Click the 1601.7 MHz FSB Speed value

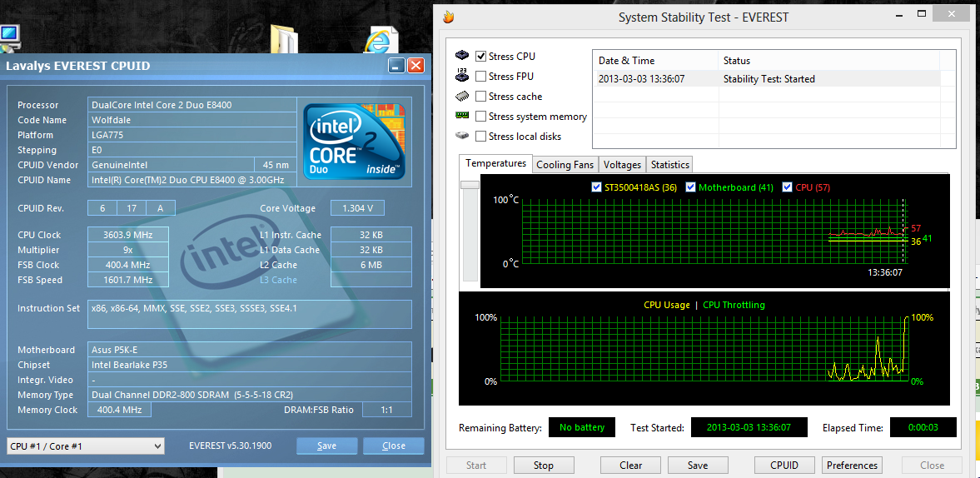[128, 280]
